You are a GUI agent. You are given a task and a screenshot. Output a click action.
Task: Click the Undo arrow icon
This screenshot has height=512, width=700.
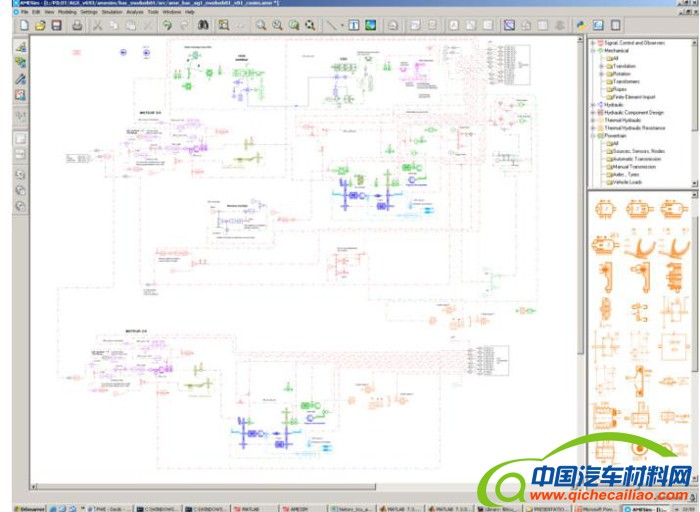click(166, 24)
